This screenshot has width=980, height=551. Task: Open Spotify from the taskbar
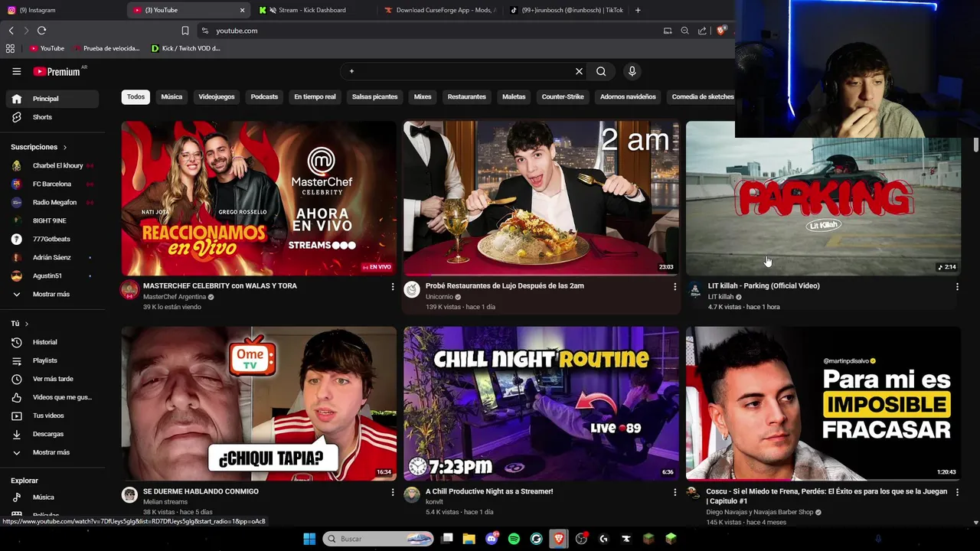[x=514, y=539]
